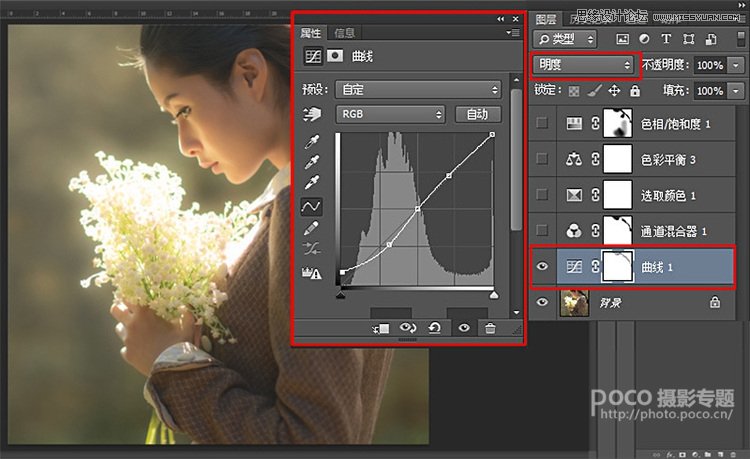Select the curves adjustment icon in Properties

313,56
